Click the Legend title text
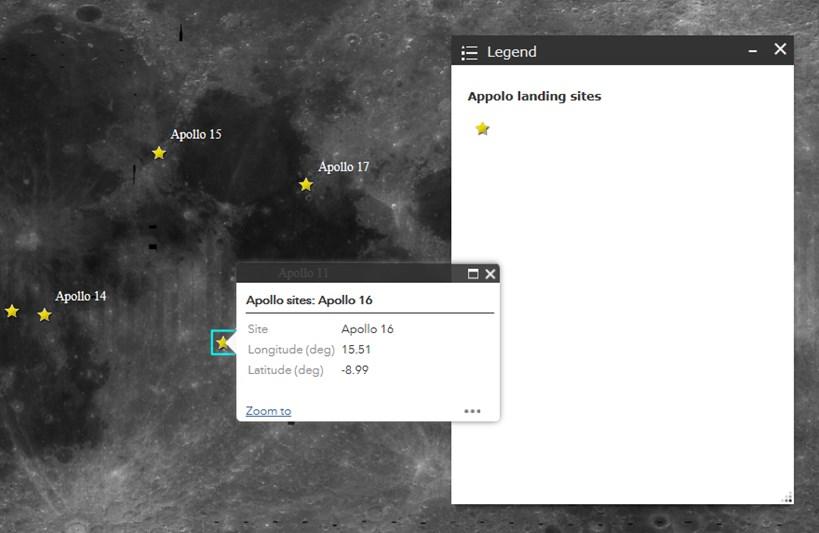819x533 pixels. (512, 52)
